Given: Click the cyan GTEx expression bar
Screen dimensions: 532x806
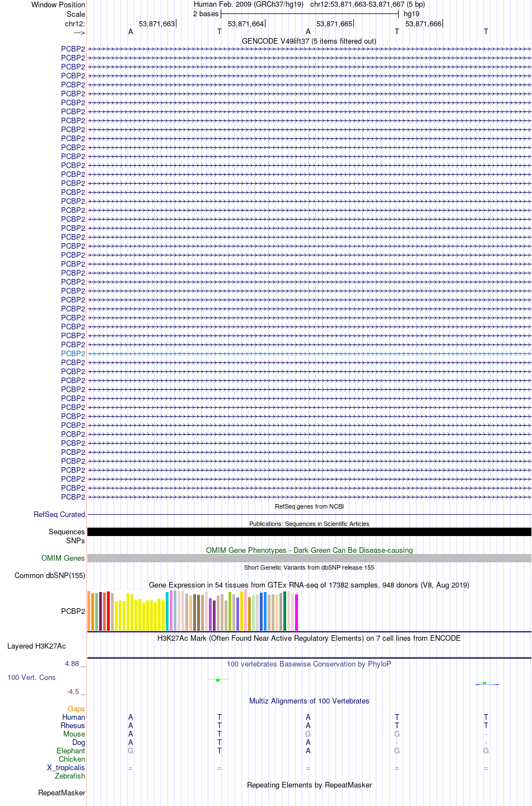Looking at the screenshot, I should point(167,611).
